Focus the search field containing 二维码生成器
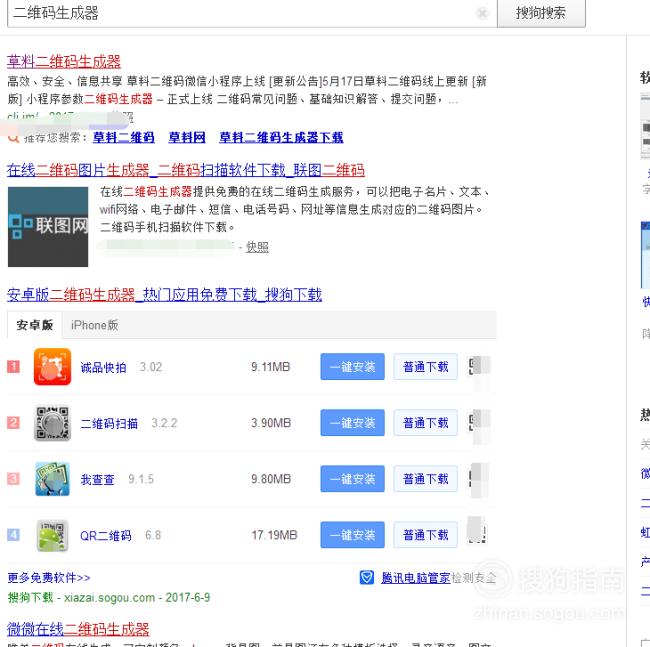 tap(252, 13)
